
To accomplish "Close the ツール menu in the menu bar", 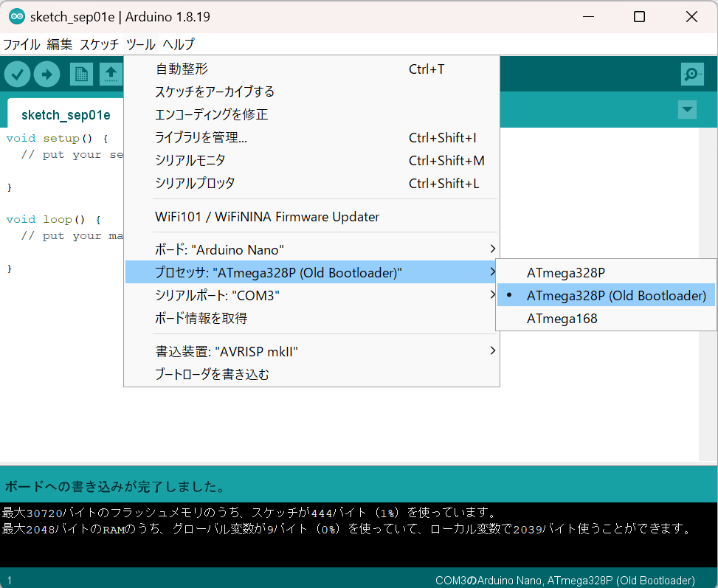I will [141, 44].
